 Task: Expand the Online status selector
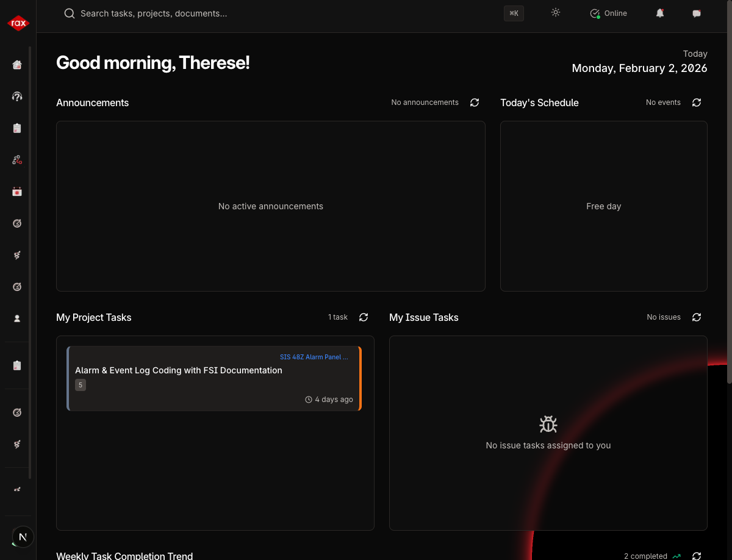click(609, 13)
